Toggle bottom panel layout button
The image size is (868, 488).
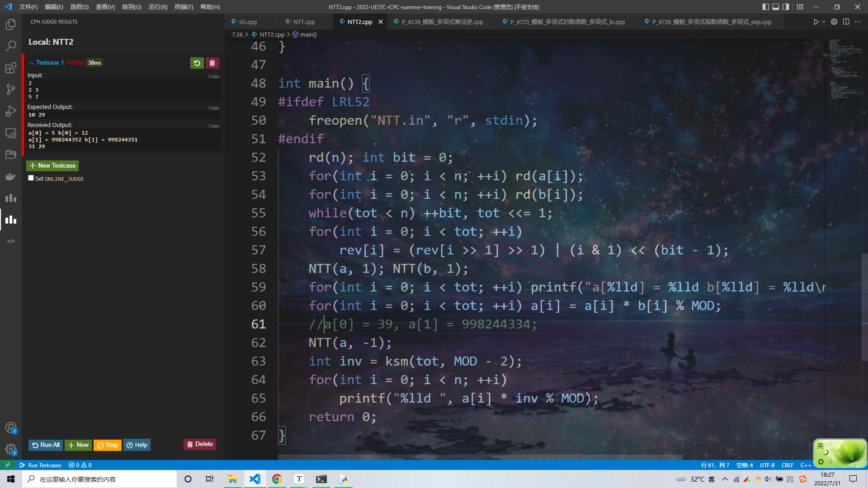(x=776, y=7)
